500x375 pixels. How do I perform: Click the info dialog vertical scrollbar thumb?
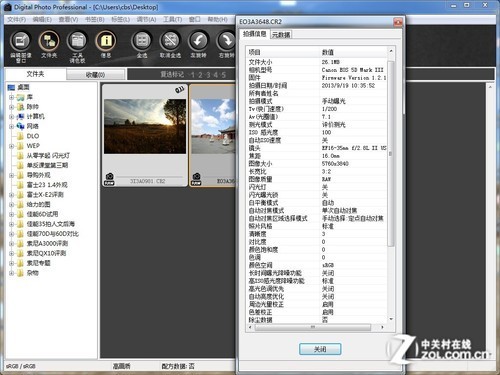pyautogui.click(x=391, y=153)
